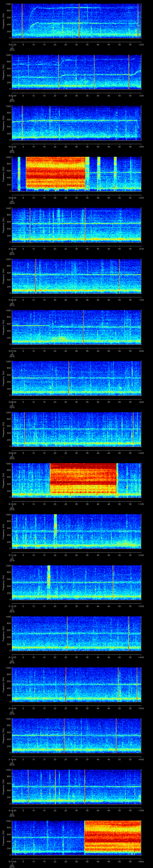
Task: Click the 5:05:00 start time label
Action: point(12,249)
